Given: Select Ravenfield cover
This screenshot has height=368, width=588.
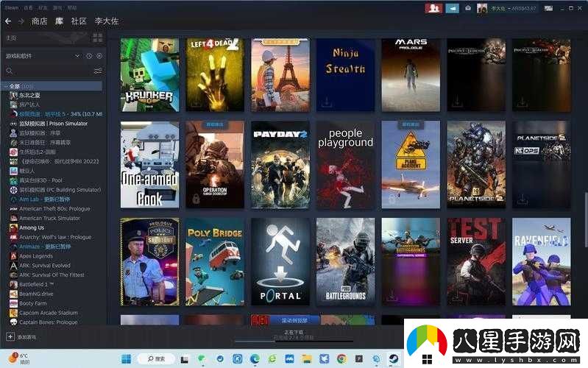Looking at the screenshot, I should (x=541, y=261).
